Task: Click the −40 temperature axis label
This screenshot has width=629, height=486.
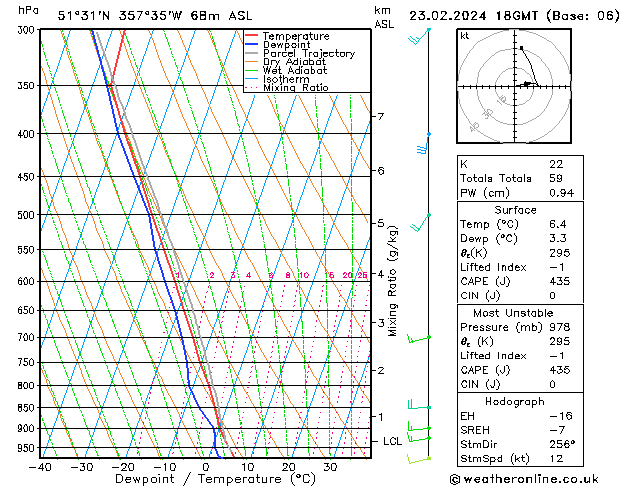Action: tap(40, 467)
